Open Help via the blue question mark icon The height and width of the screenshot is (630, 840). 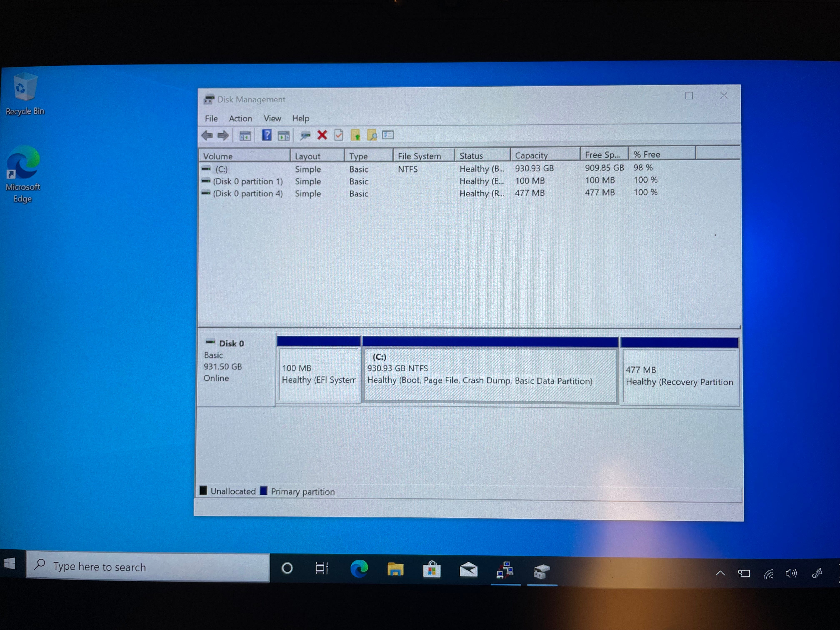[x=267, y=135]
